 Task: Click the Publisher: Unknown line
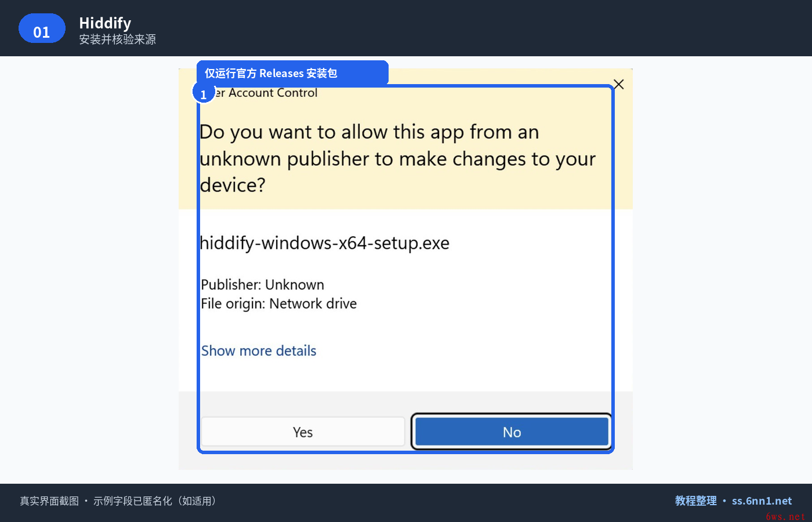tap(263, 285)
